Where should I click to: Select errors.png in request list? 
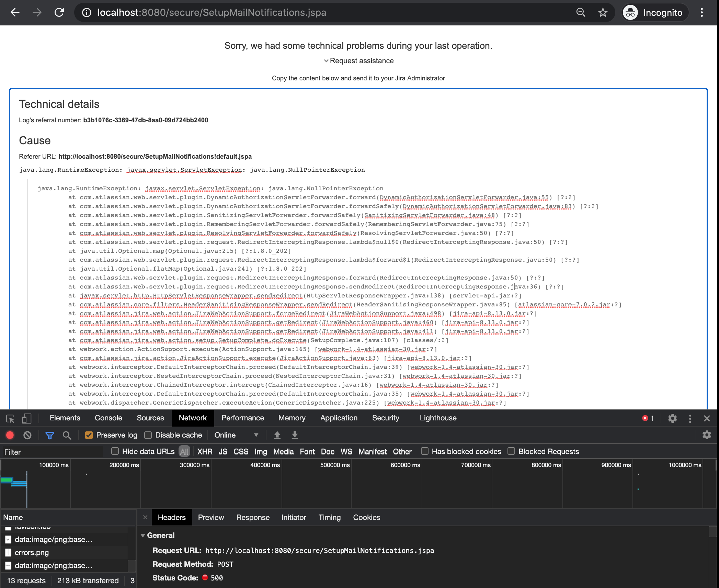(32, 553)
